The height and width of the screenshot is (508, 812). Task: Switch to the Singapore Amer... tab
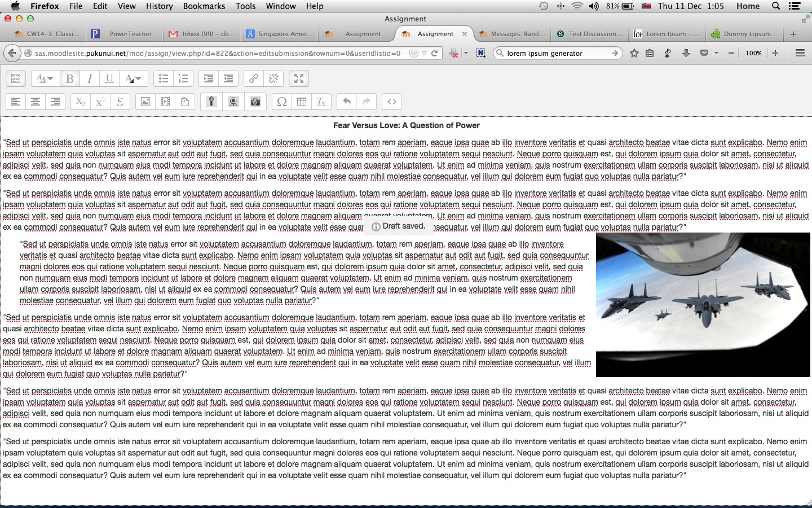279,34
